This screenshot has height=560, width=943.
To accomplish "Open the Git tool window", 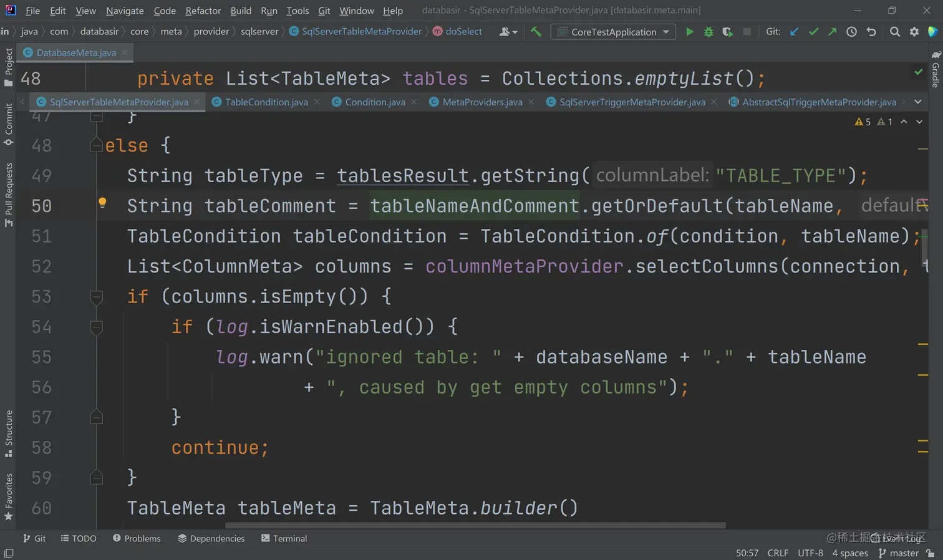I will 34,538.
